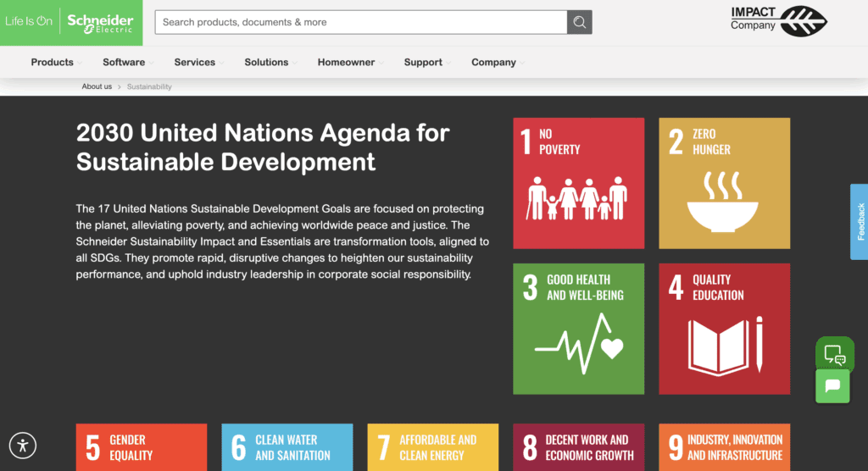Open the Support menu

coord(423,62)
